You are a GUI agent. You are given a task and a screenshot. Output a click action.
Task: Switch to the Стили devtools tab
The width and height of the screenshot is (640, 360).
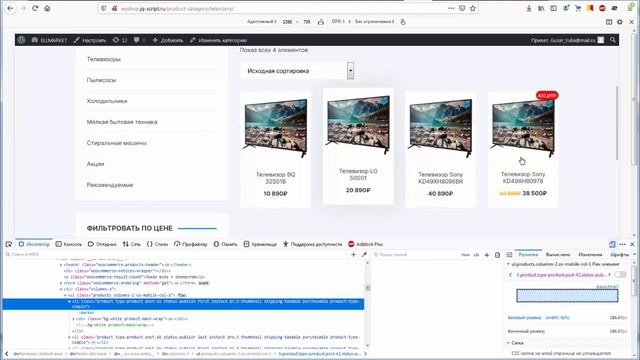[157, 244]
